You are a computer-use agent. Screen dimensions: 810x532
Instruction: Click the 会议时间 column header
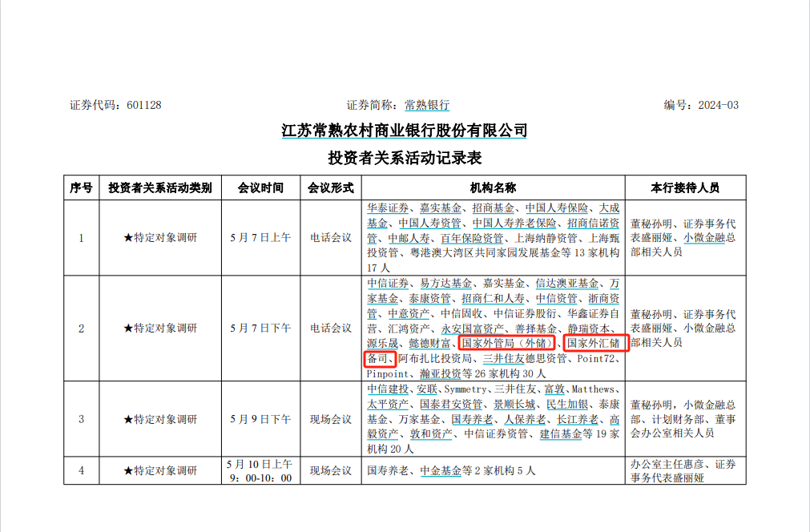click(260, 188)
